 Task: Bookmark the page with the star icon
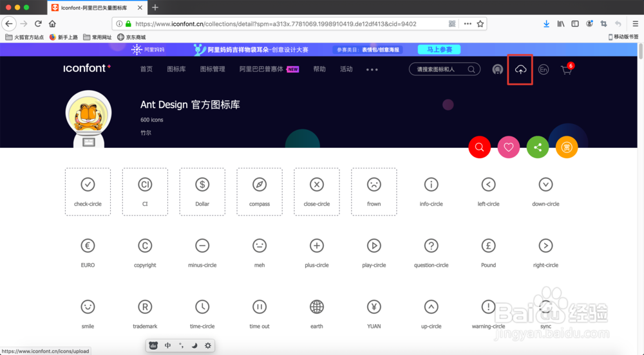click(480, 24)
